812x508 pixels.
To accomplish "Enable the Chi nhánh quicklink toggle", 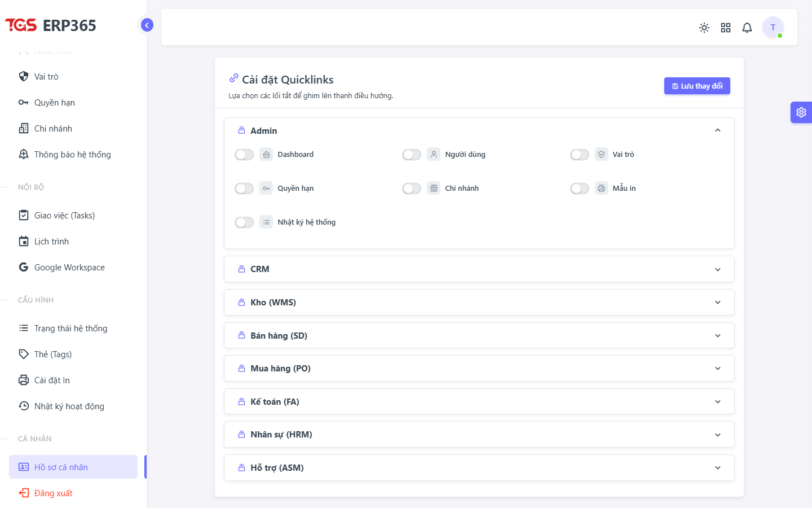I will click(x=412, y=189).
